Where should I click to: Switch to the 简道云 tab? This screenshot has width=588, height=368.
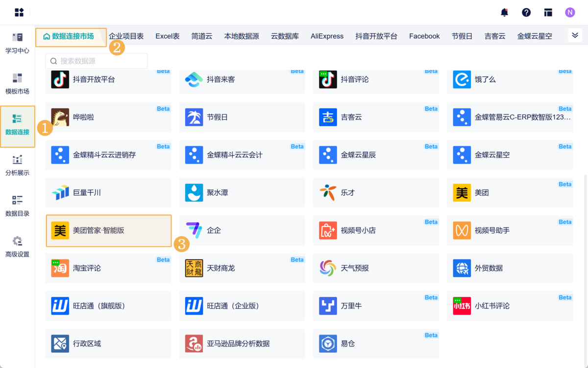[202, 36]
